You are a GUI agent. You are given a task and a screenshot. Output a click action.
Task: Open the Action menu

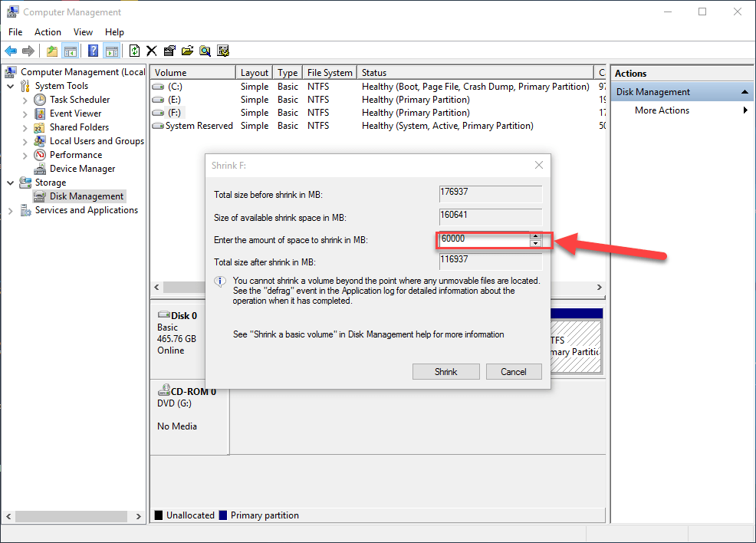click(48, 32)
